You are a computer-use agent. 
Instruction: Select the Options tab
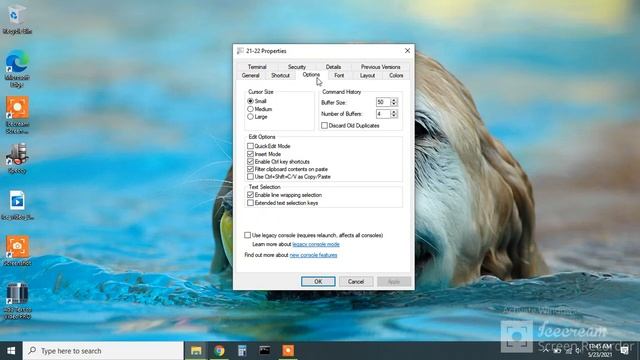click(x=311, y=75)
